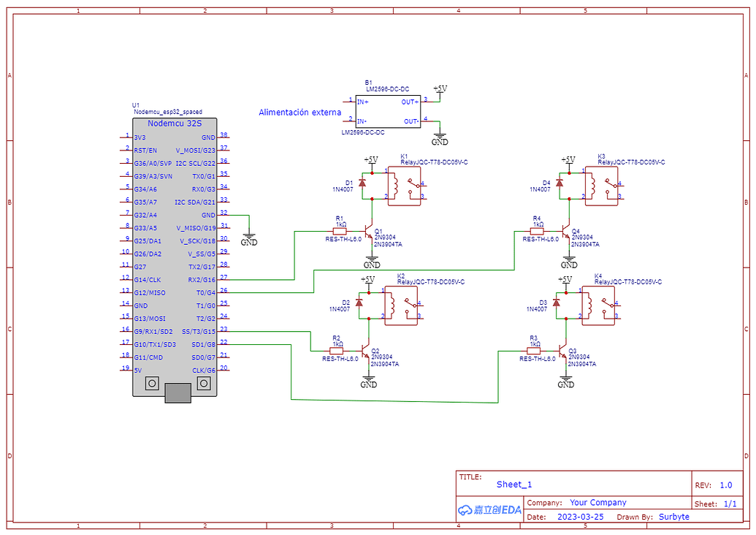Image resolution: width=756 pixels, height=535 pixels.
Task: Click the REV 1.0 revision field
Action: tap(728, 484)
